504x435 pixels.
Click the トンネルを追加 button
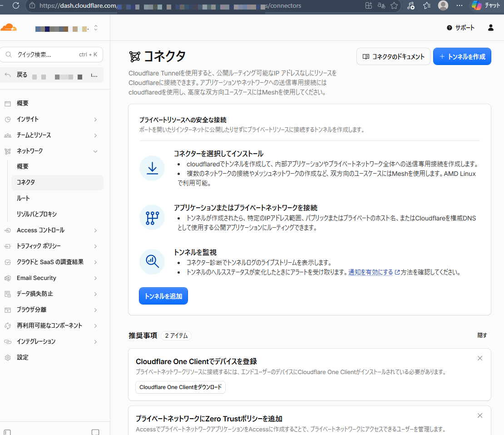[163, 296]
